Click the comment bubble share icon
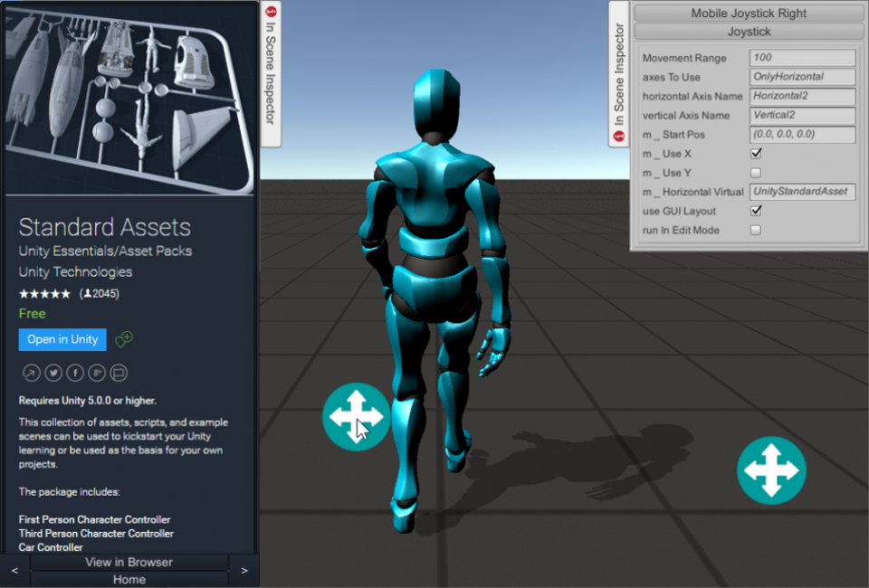 tap(118, 374)
